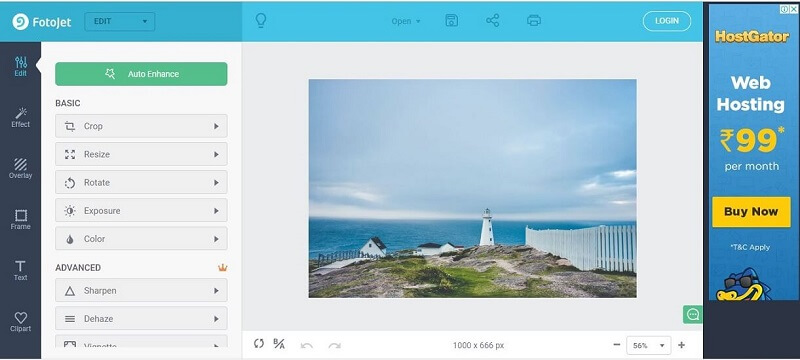The image size is (800, 360).
Task: Click the premium crown icon beside ADVANCED
Action: pyautogui.click(x=222, y=267)
